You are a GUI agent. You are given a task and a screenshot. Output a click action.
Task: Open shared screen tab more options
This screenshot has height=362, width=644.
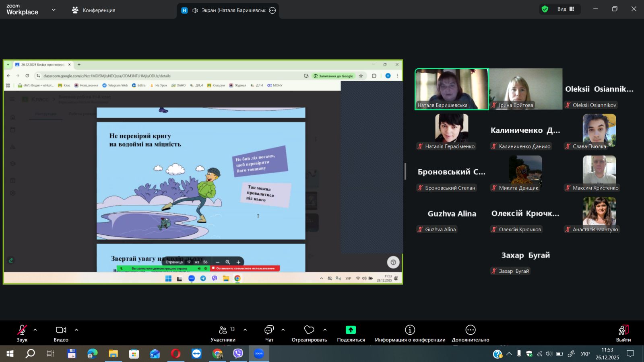click(272, 10)
